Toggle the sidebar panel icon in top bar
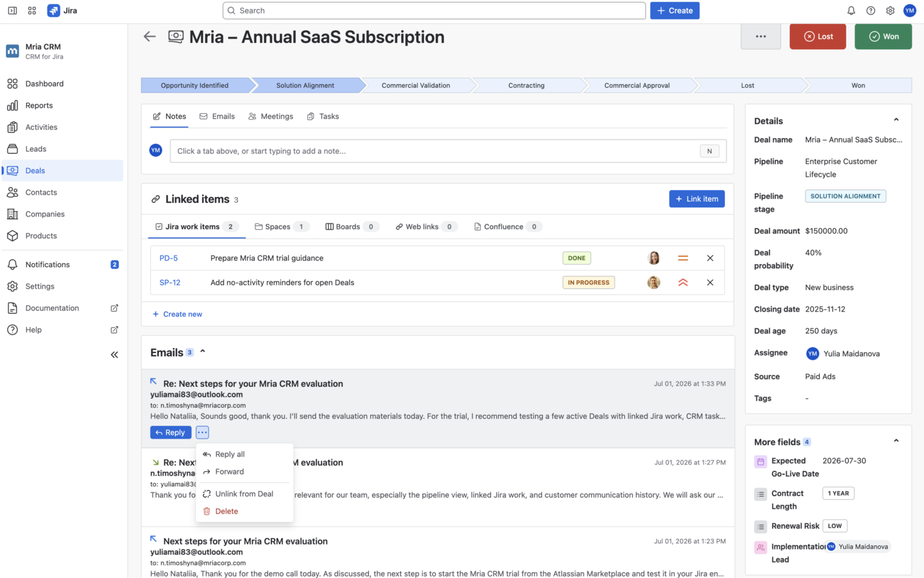Viewport: 924px width, 578px height. pyautogui.click(x=12, y=10)
